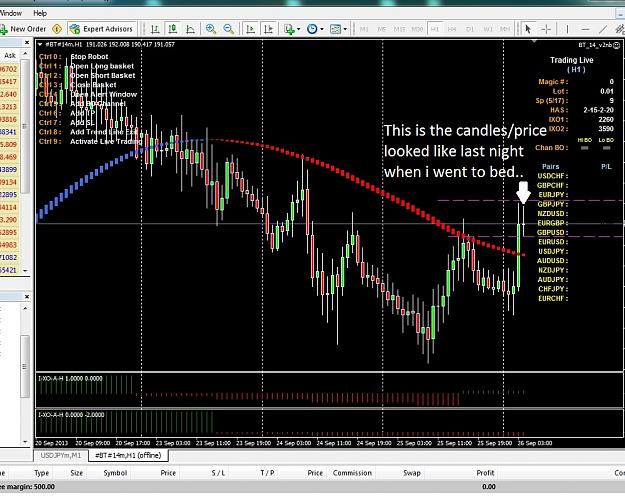Image resolution: width=625 pixels, height=503 pixels.
Task: Open the Help menu
Action: (x=40, y=13)
